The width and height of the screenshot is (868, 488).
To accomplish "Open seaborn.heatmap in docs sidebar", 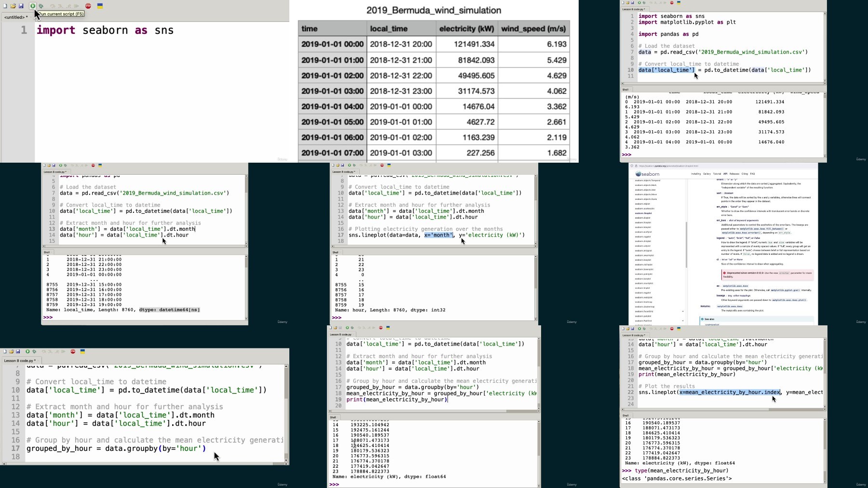I will pos(644,302).
